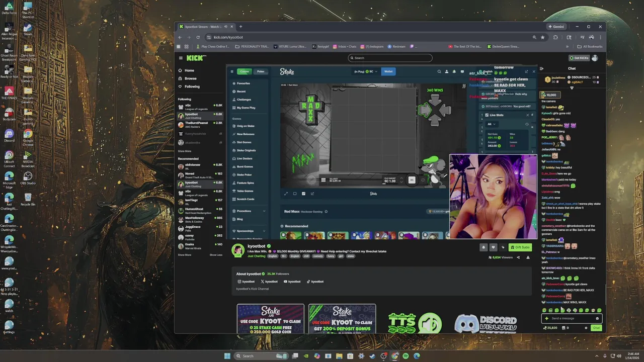Open NVIDIA Broadcast desktop shortcut
Viewport: 644px width, 362px height.
tap(28, 159)
